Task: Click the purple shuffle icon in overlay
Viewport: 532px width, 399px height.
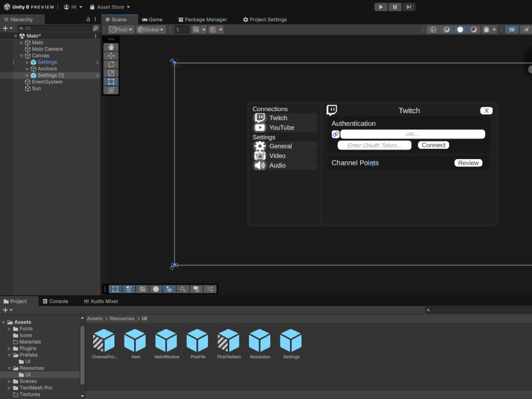Action: 210,289
